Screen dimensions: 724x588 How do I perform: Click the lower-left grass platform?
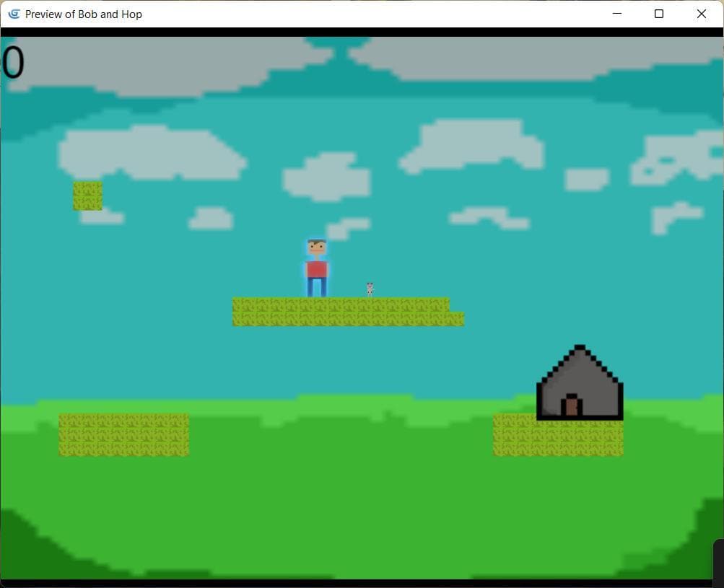click(x=123, y=435)
